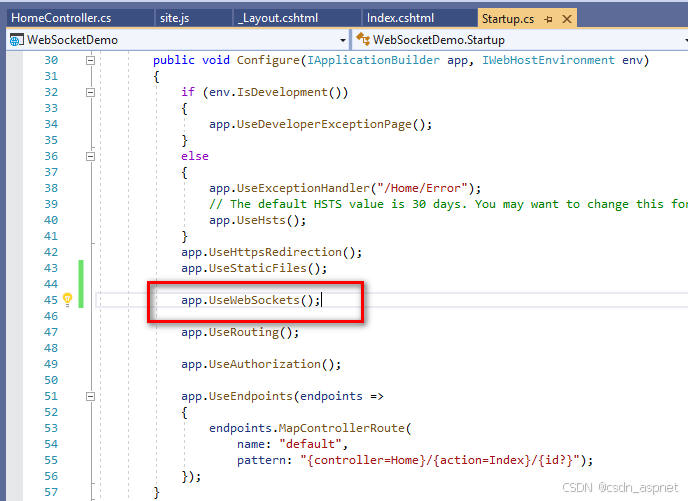Viewport: 688px width, 501px height.
Task: Click line number 30 in the gutter
Action: pos(51,61)
